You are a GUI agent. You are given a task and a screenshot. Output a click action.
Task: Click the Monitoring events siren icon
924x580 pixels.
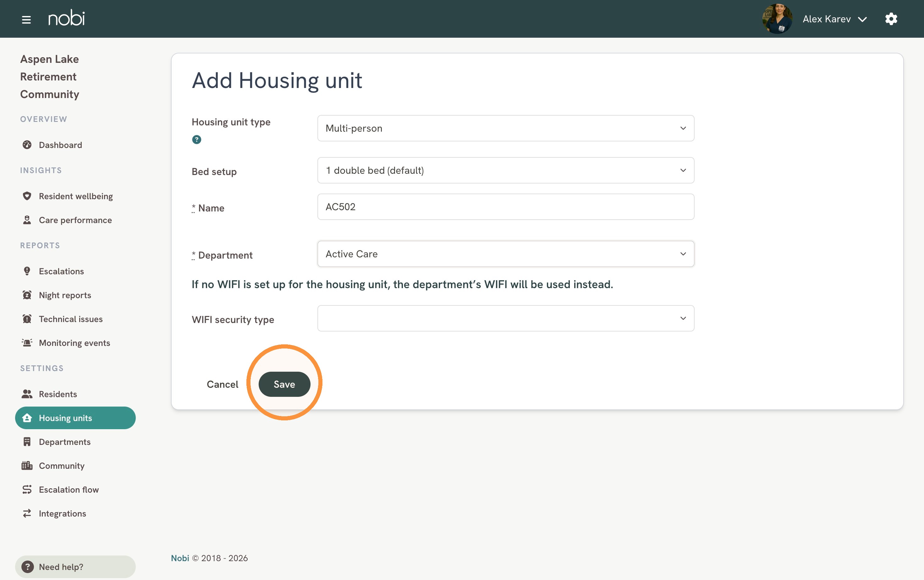coord(27,343)
